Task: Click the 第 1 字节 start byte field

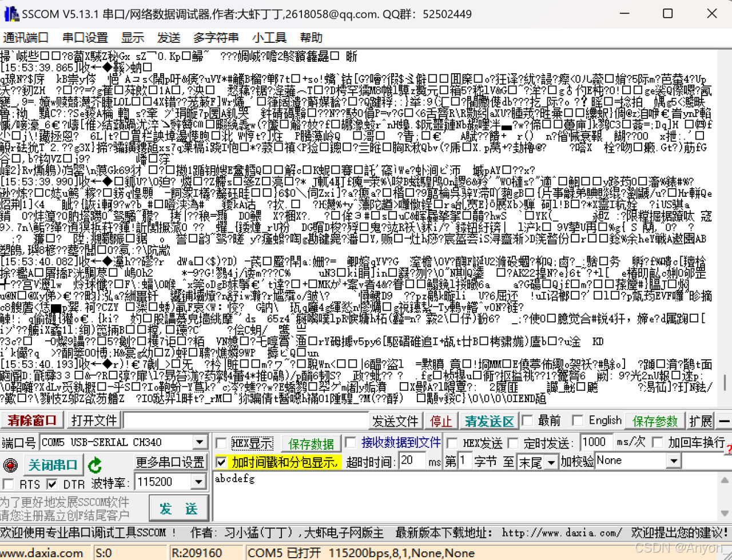Action: (464, 460)
